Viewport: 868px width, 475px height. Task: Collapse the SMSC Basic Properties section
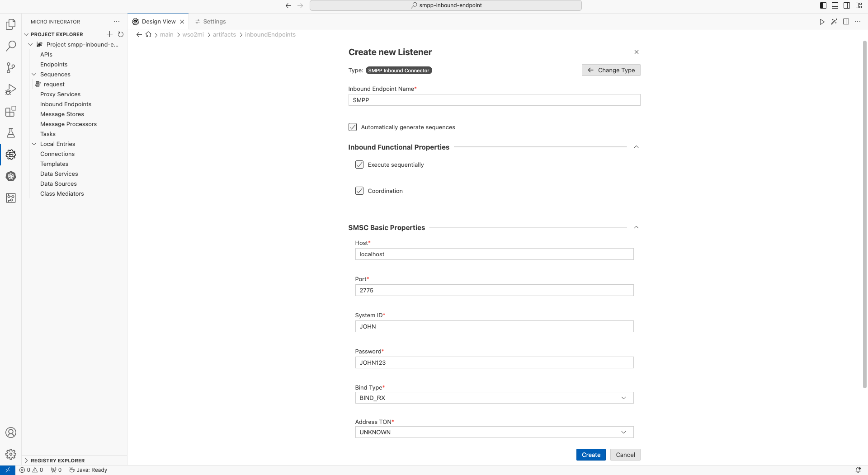tap(636, 227)
